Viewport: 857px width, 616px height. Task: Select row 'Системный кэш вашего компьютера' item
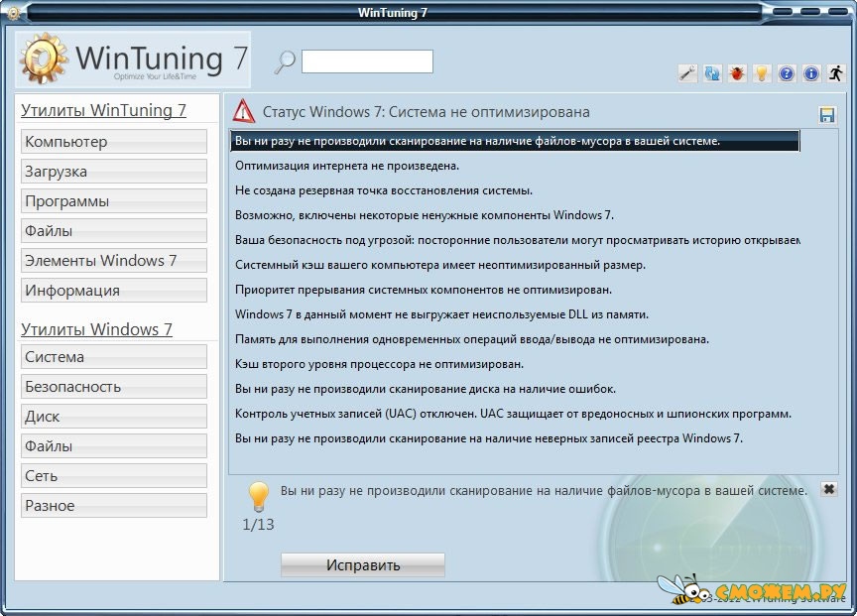[515, 265]
